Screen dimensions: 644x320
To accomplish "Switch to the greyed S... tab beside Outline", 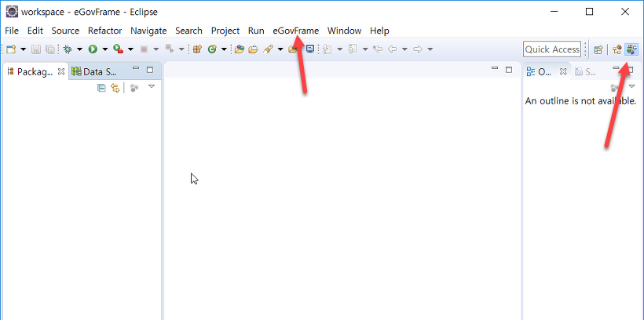I will [x=586, y=72].
